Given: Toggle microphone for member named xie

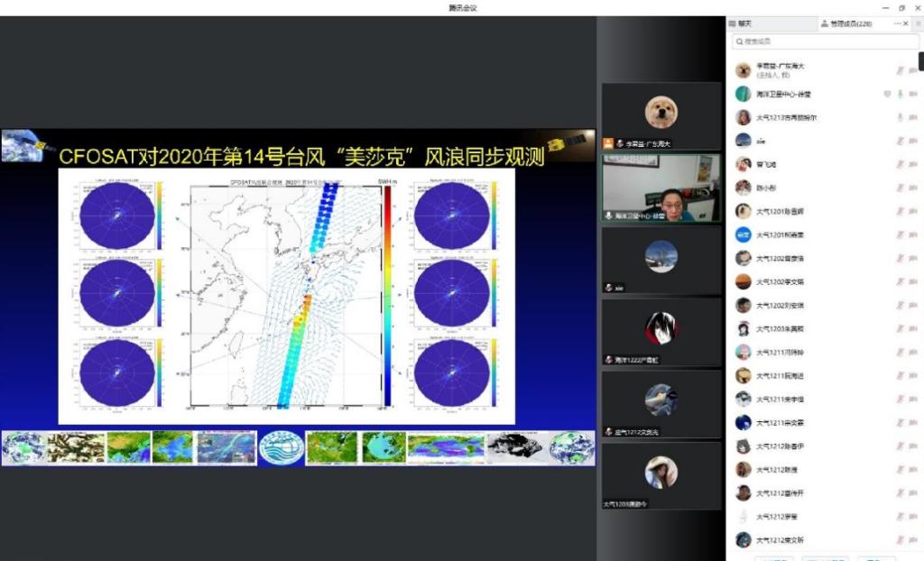Looking at the screenshot, I should point(900,141).
